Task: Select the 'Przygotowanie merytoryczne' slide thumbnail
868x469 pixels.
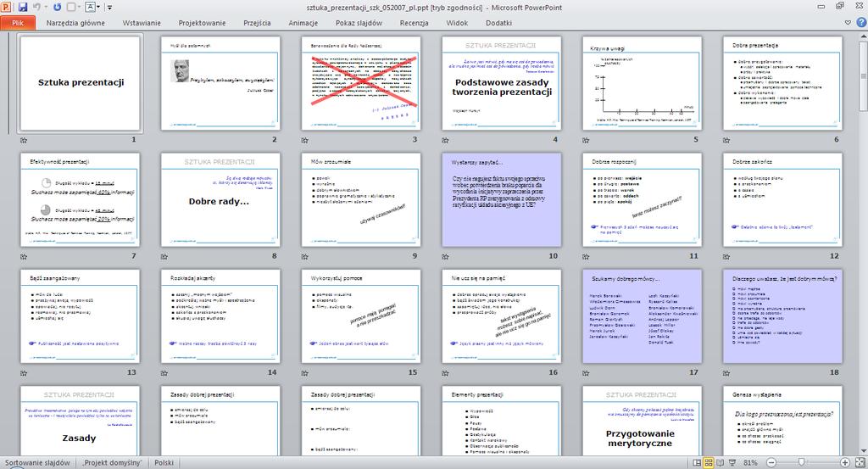Action: pos(643,421)
